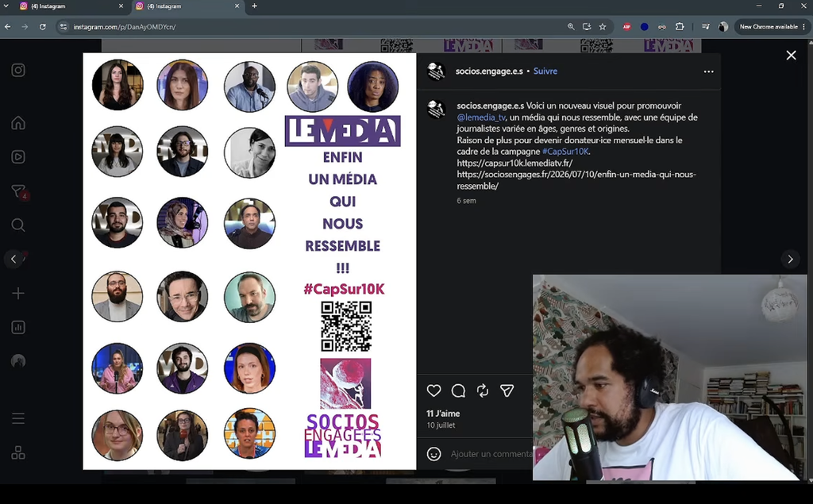
Task: Click the 10 juillet post date
Action: pos(441,425)
